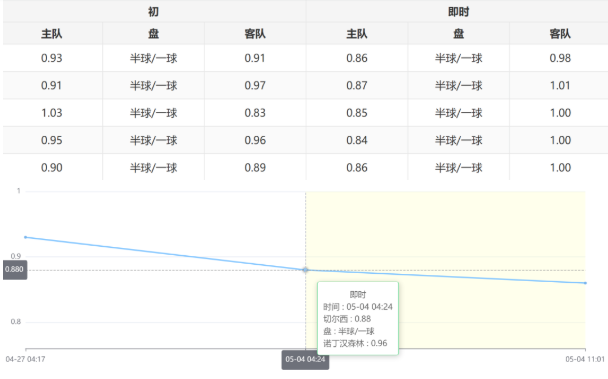This screenshot has height=379, width=608.
Task: Select the 主队 column header under 初
Action: (x=52, y=34)
